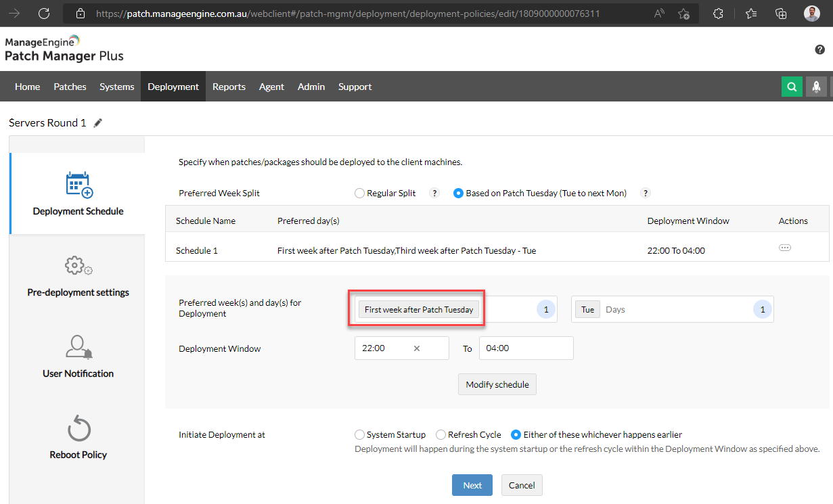Click the Deployment Schedule calendar icon
Image resolution: width=833 pixels, height=504 pixels.
tap(78, 185)
